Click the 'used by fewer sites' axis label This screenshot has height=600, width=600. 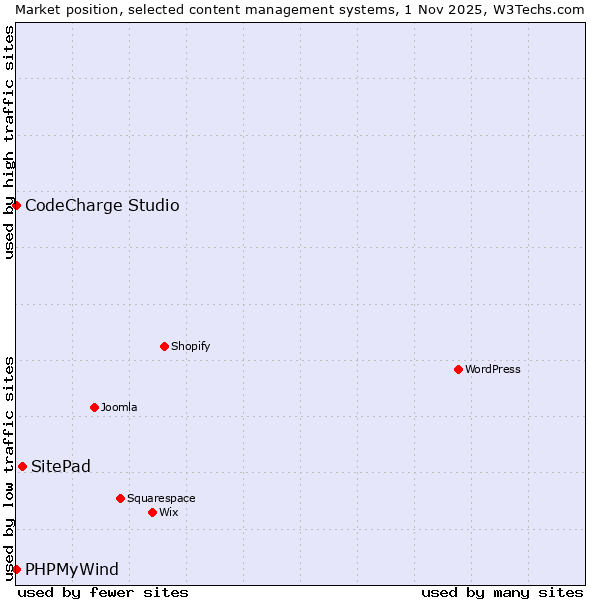point(103,592)
